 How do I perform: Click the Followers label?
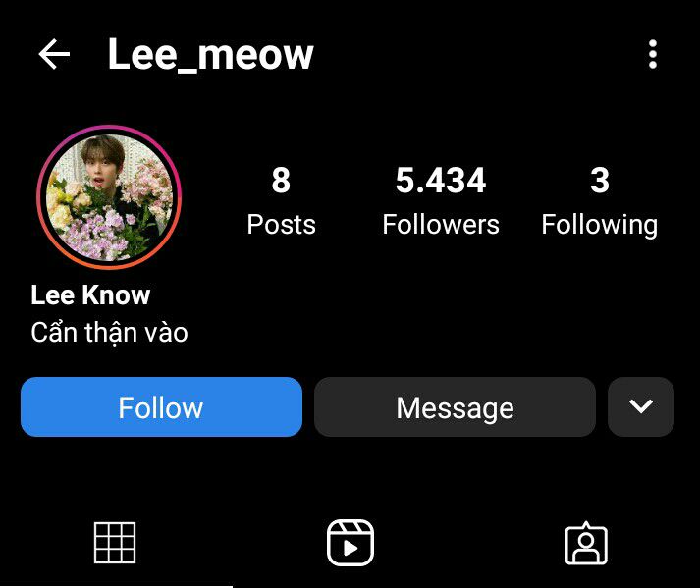441,224
